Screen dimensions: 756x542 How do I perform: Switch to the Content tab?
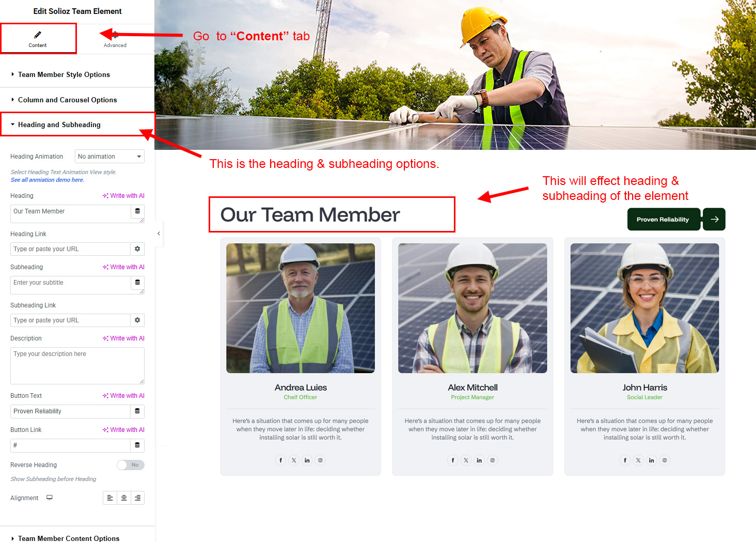coord(38,39)
